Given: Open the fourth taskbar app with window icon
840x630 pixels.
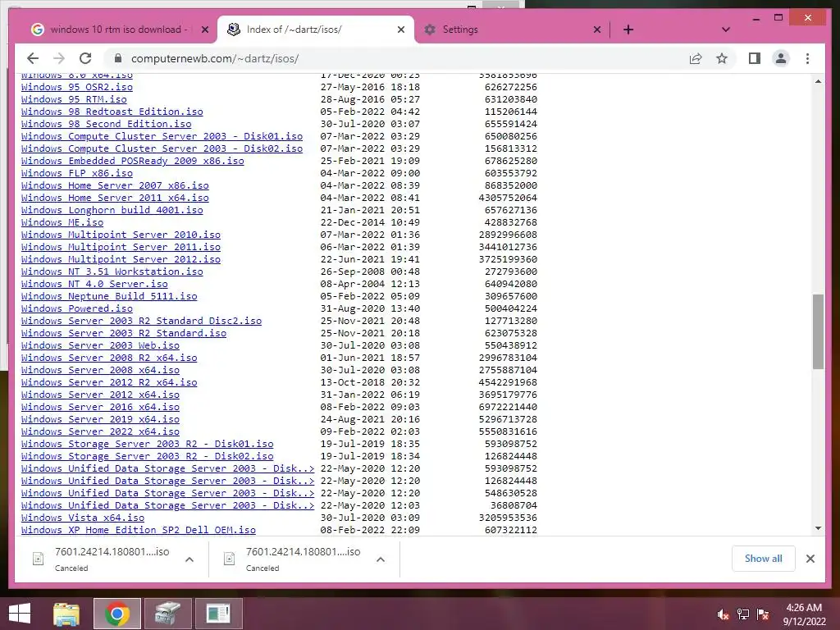Looking at the screenshot, I should point(218,614).
